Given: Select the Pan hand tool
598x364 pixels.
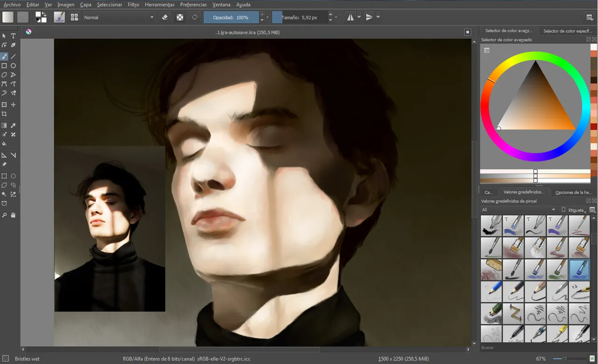Looking at the screenshot, I should [13, 215].
